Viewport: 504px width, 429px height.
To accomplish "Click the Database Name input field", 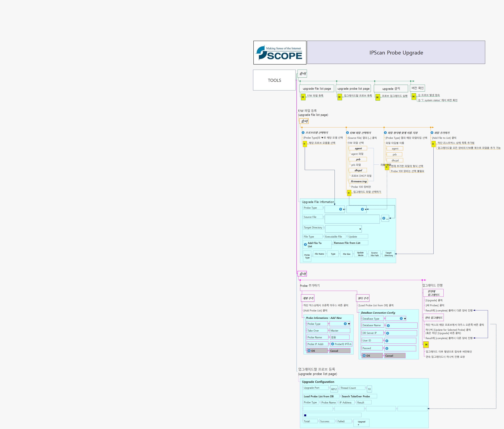I will [x=401, y=325].
